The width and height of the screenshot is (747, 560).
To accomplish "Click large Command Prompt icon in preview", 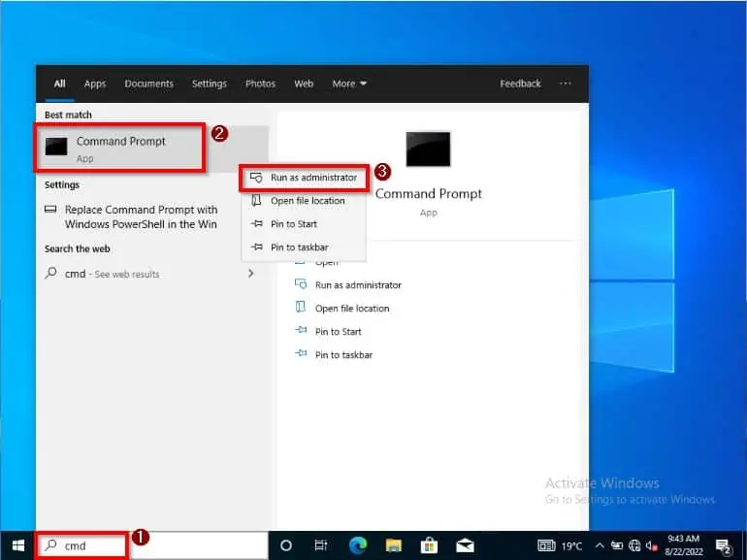I will click(428, 149).
